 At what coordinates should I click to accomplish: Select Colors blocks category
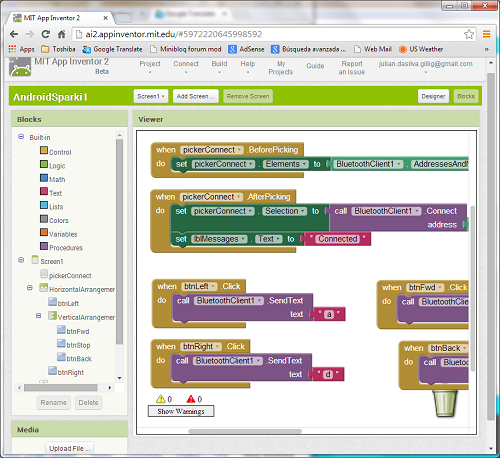pos(54,220)
